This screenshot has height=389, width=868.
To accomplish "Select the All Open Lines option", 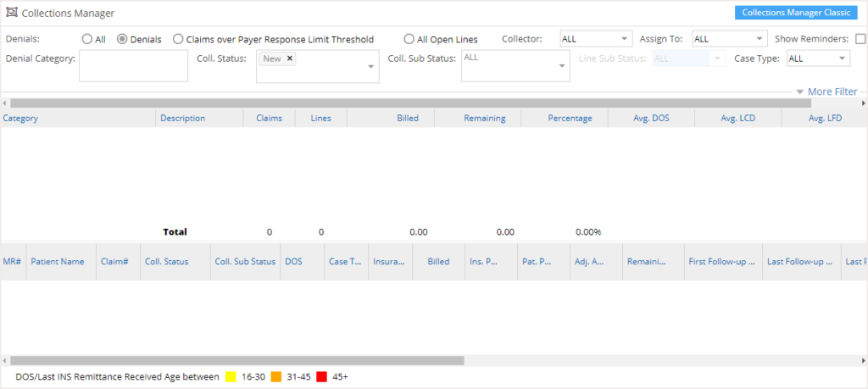I will (x=409, y=39).
